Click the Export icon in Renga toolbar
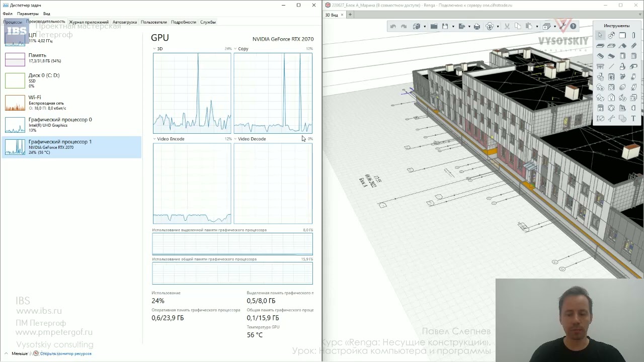This screenshot has width=644, height=362. pos(462,26)
